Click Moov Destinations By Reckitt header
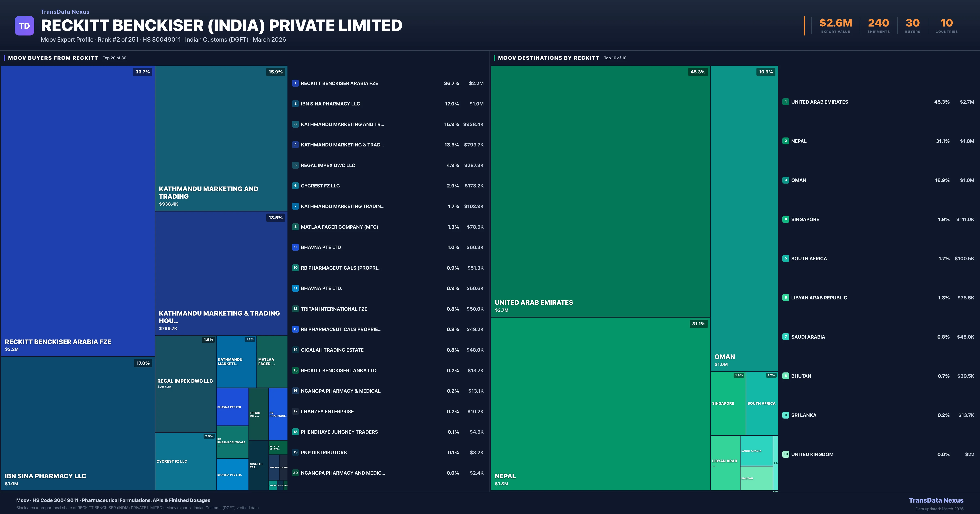 click(x=548, y=58)
